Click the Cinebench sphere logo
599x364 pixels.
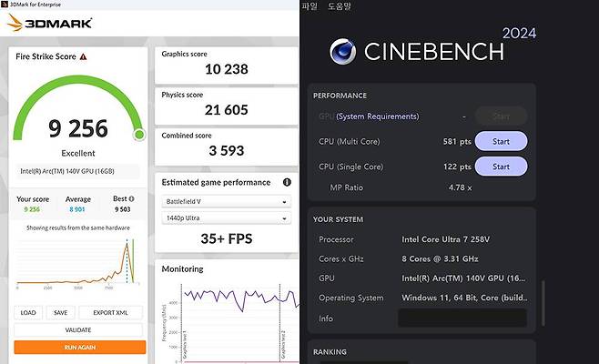pos(342,51)
